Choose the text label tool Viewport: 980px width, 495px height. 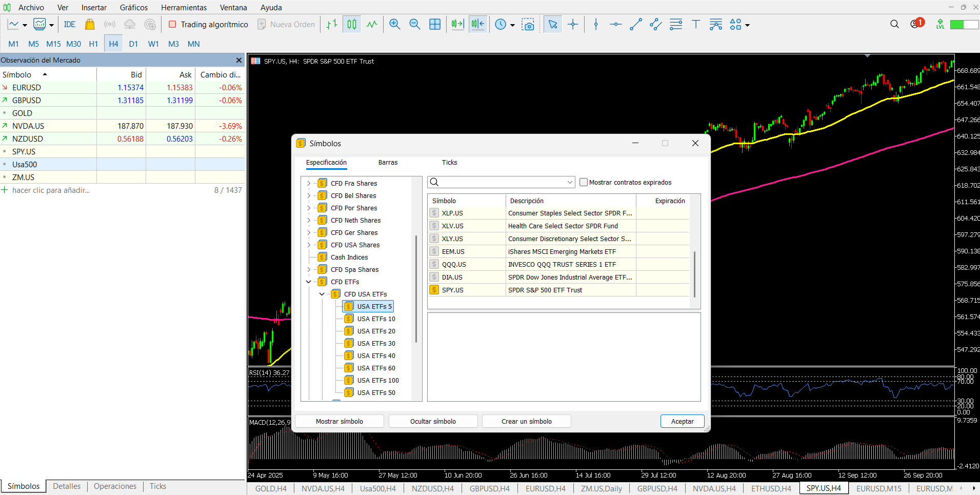pos(695,25)
